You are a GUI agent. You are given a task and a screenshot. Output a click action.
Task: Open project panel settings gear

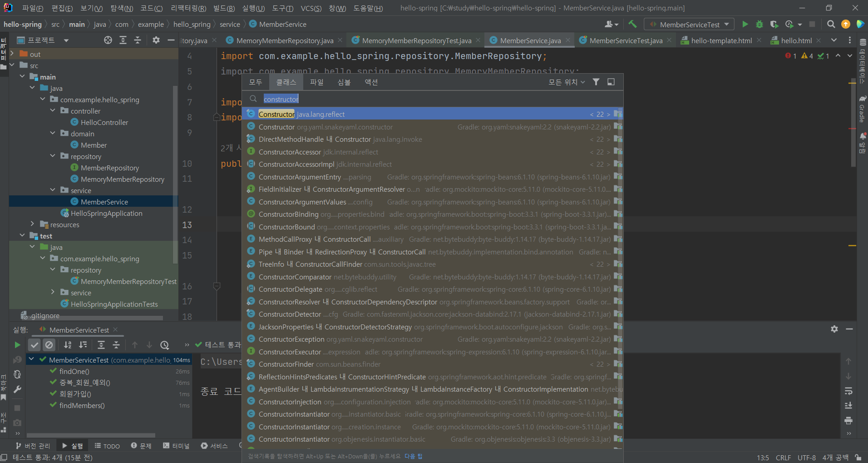[x=156, y=40]
